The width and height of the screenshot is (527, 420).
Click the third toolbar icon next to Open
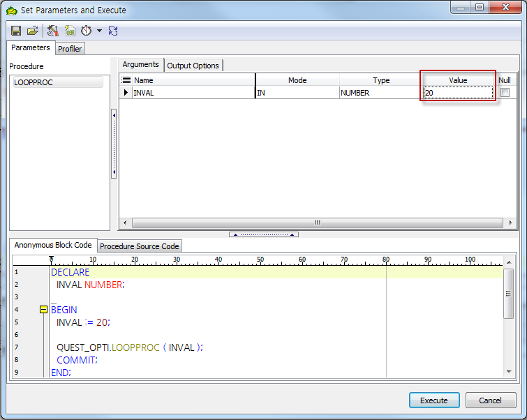coord(53,31)
